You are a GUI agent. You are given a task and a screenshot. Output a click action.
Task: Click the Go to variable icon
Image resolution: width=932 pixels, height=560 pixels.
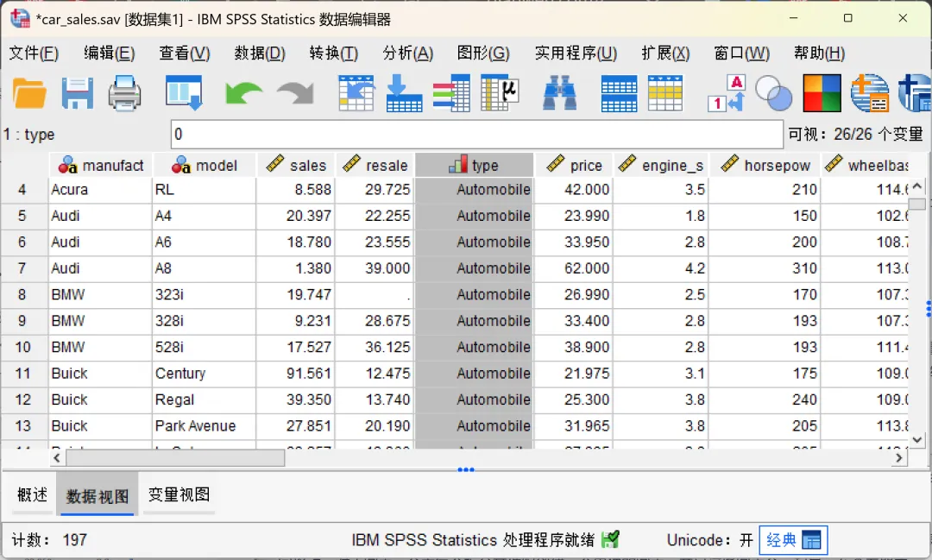tap(404, 93)
